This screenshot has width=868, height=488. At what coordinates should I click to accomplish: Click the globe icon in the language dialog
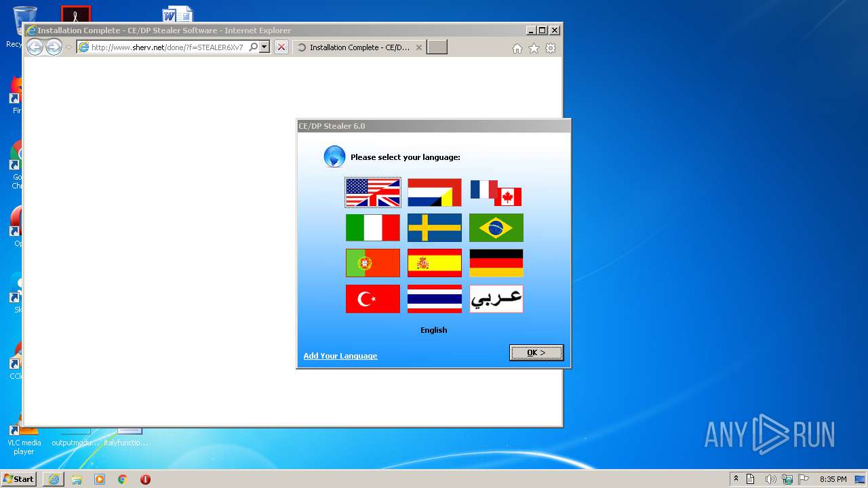(334, 157)
